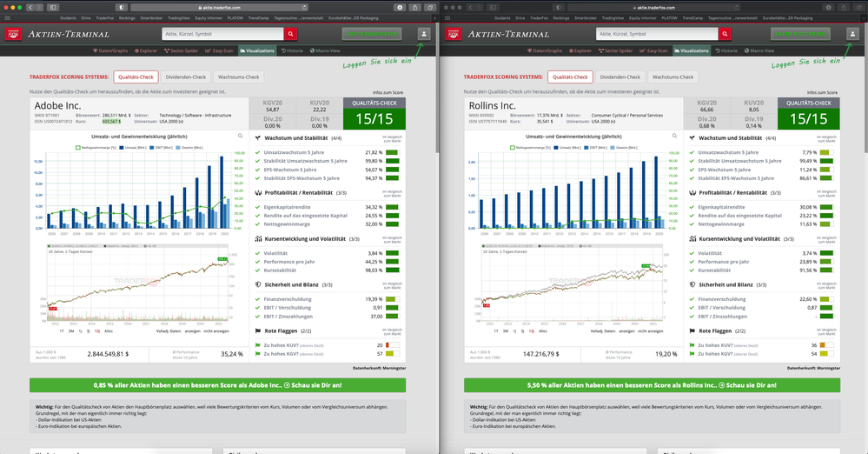This screenshot has height=454, width=868.
Task: Click green better-score banner for Rollins Inc.
Action: (x=653, y=385)
